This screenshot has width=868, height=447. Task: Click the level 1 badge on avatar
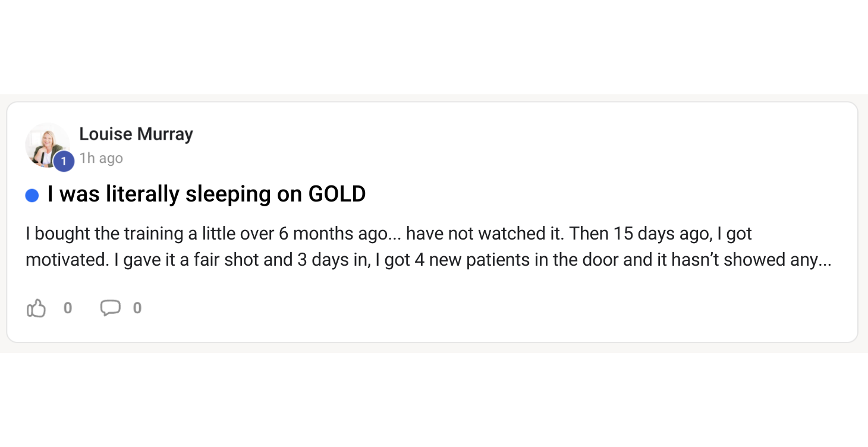64,161
